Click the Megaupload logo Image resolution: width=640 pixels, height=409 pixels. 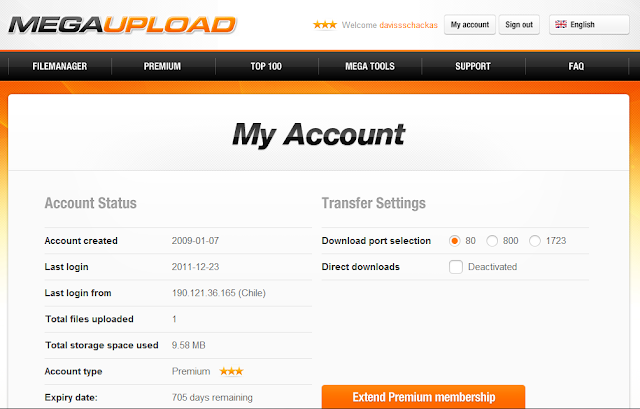pyautogui.click(x=122, y=25)
